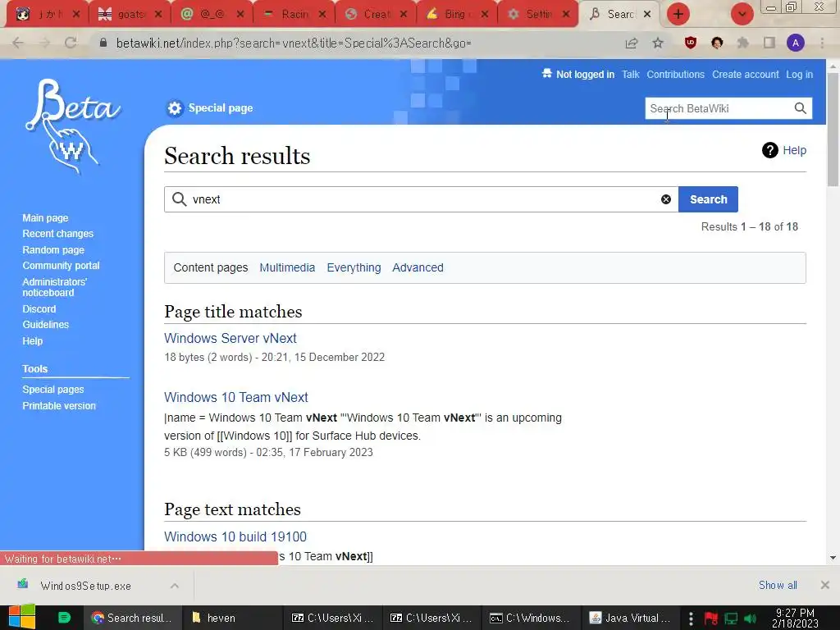Open the Chrome three-dot menu
The width and height of the screenshot is (840, 630).
(822, 43)
